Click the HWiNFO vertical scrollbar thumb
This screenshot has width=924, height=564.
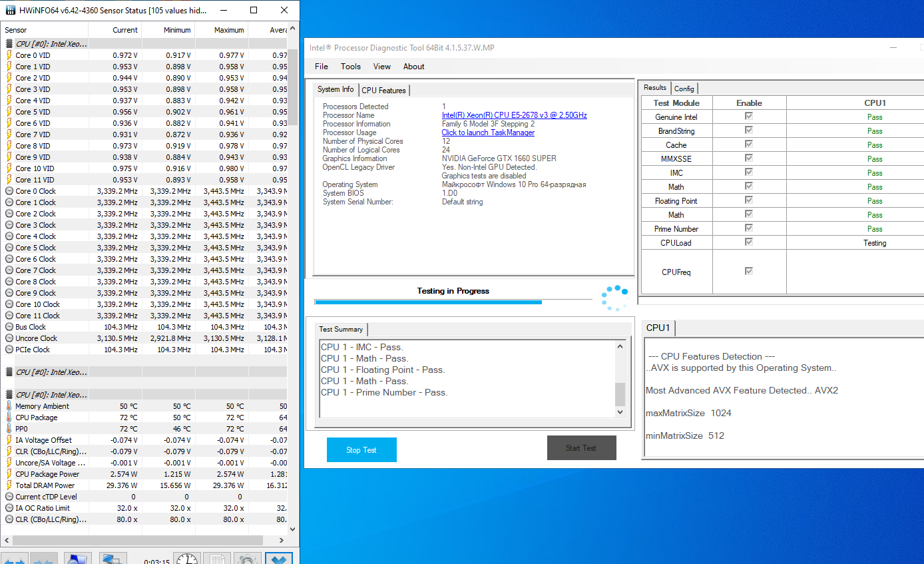point(292,87)
